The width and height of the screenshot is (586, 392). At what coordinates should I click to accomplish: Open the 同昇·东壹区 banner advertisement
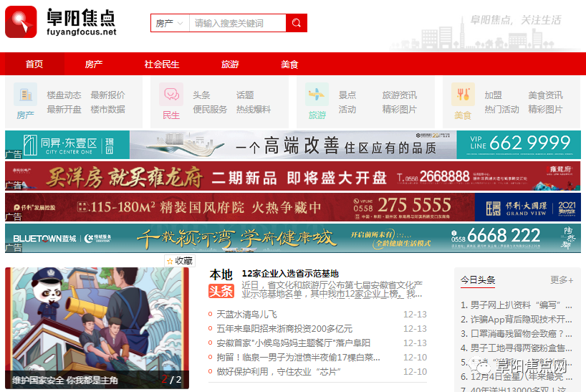(x=293, y=144)
